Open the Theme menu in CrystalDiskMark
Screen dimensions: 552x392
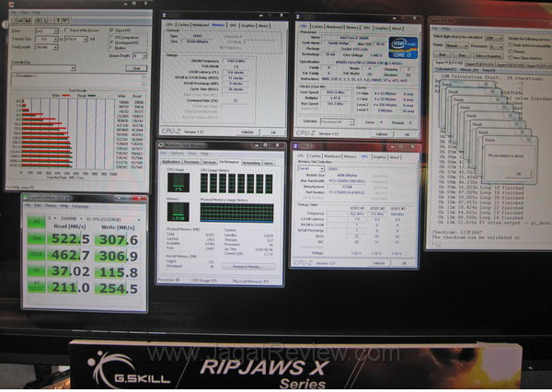tap(51, 206)
